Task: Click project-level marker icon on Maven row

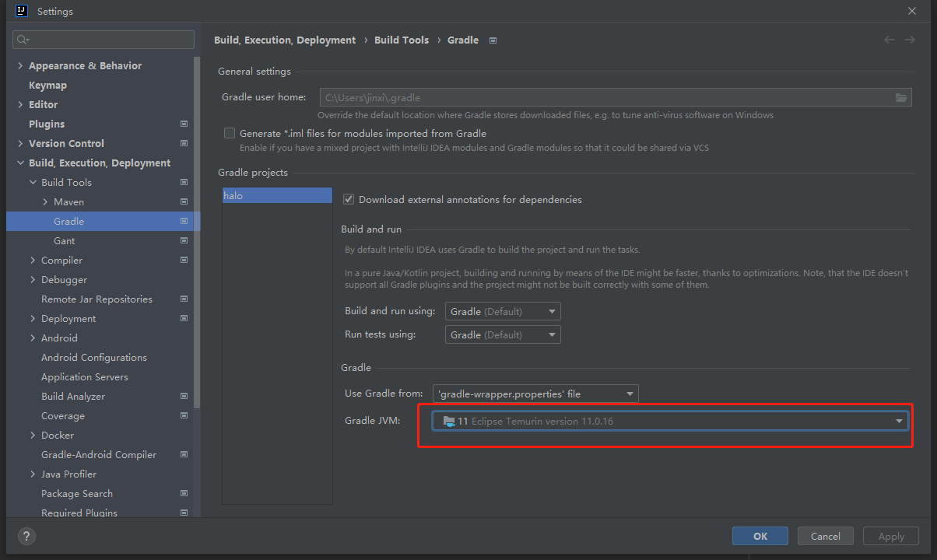Action: click(184, 201)
